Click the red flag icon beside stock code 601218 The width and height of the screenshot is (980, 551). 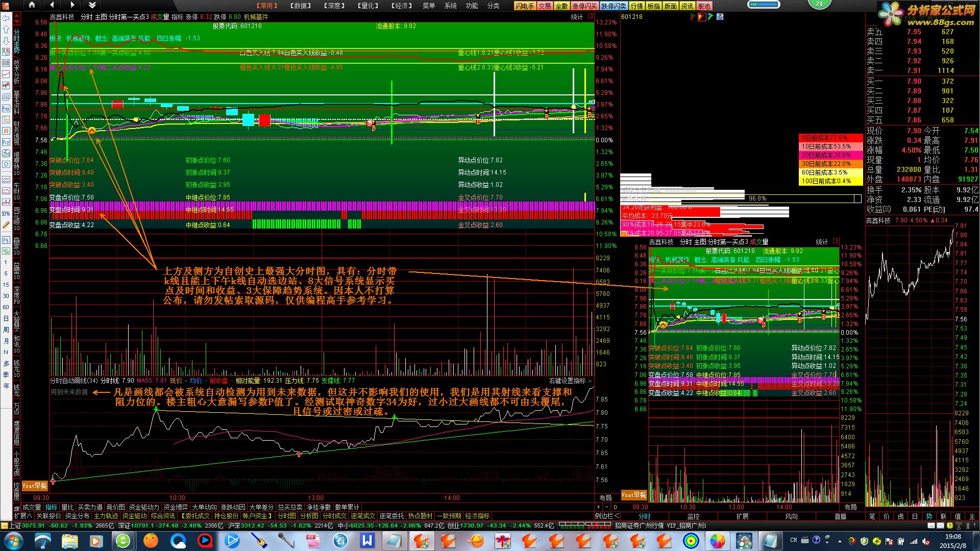[702, 17]
